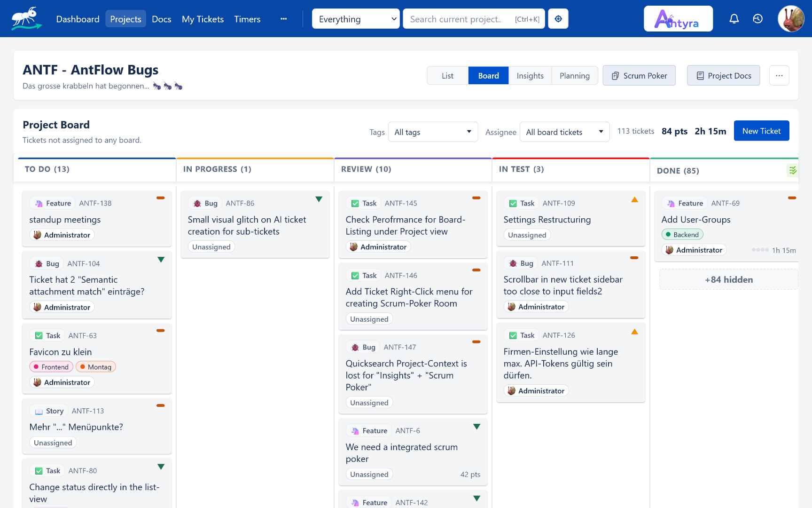Click the story book icon on ANTF-113
Screen dimensions: 812x508
pos(39,411)
